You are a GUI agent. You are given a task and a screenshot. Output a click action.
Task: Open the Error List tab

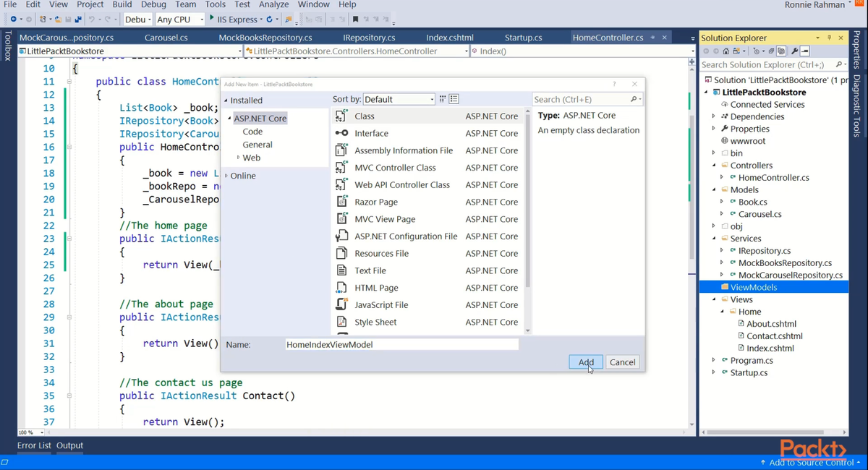tap(34, 445)
